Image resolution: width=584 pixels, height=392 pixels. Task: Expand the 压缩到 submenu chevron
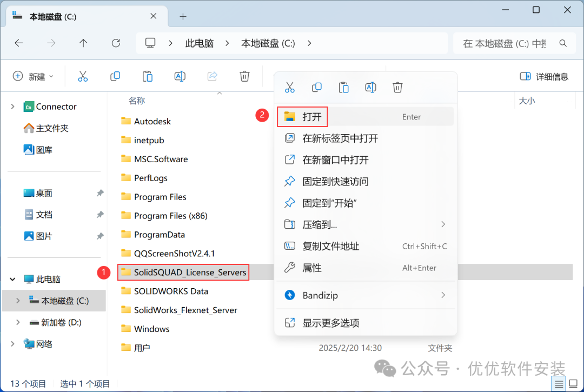pos(443,224)
